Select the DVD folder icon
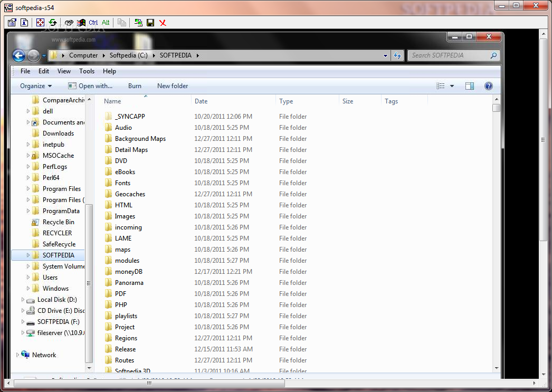 click(x=108, y=161)
